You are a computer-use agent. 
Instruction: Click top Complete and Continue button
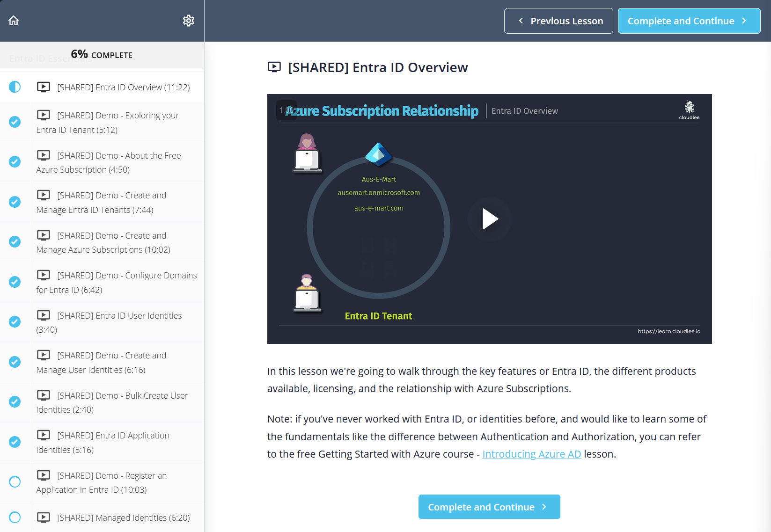pyautogui.click(x=689, y=21)
